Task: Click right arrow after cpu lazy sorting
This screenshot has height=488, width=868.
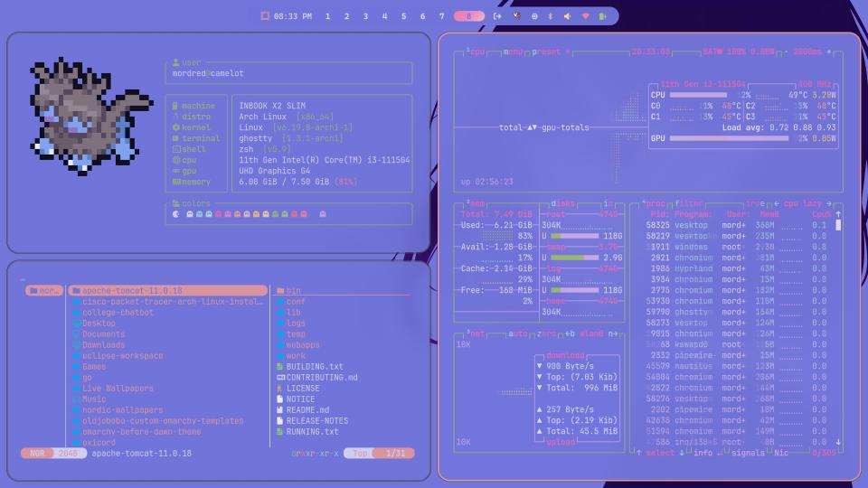Action: (x=829, y=203)
